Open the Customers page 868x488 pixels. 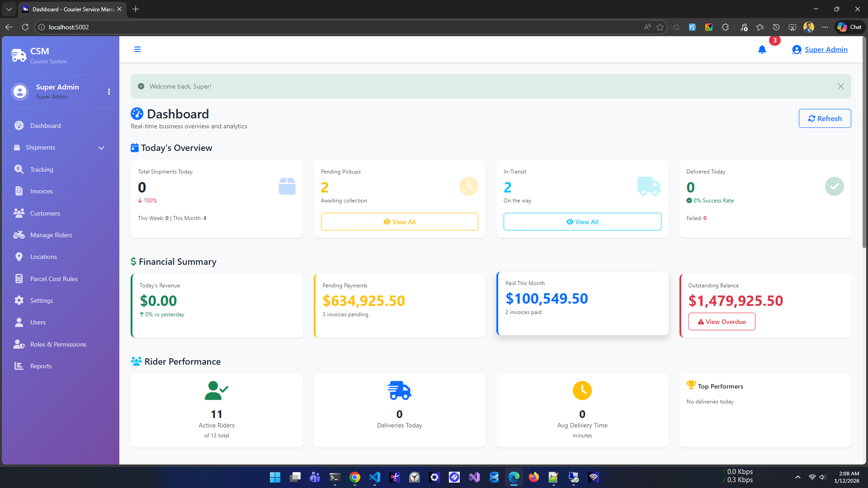click(45, 213)
